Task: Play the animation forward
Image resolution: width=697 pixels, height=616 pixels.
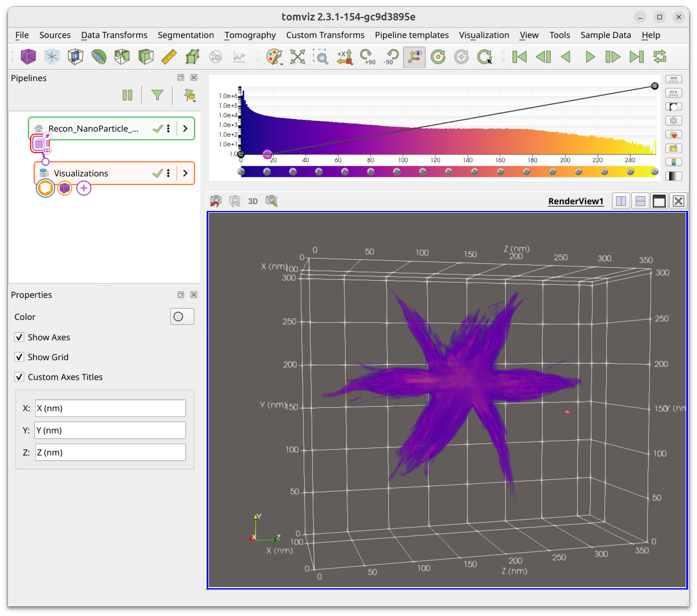Action: (x=590, y=56)
